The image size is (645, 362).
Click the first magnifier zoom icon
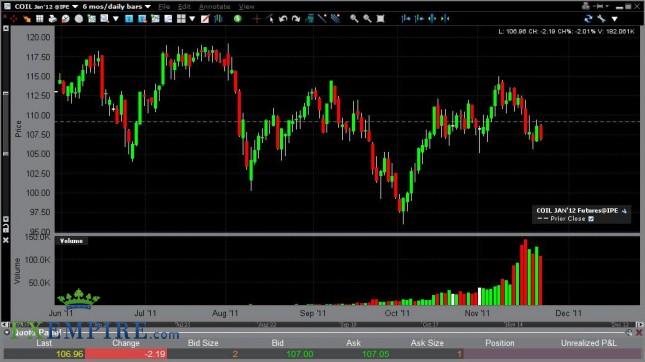point(354,19)
